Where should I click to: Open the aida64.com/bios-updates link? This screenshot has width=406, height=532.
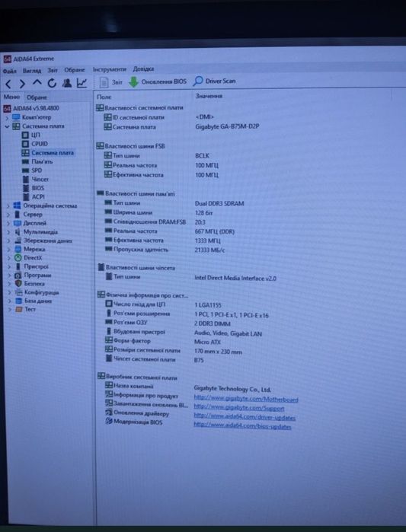(242, 426)
